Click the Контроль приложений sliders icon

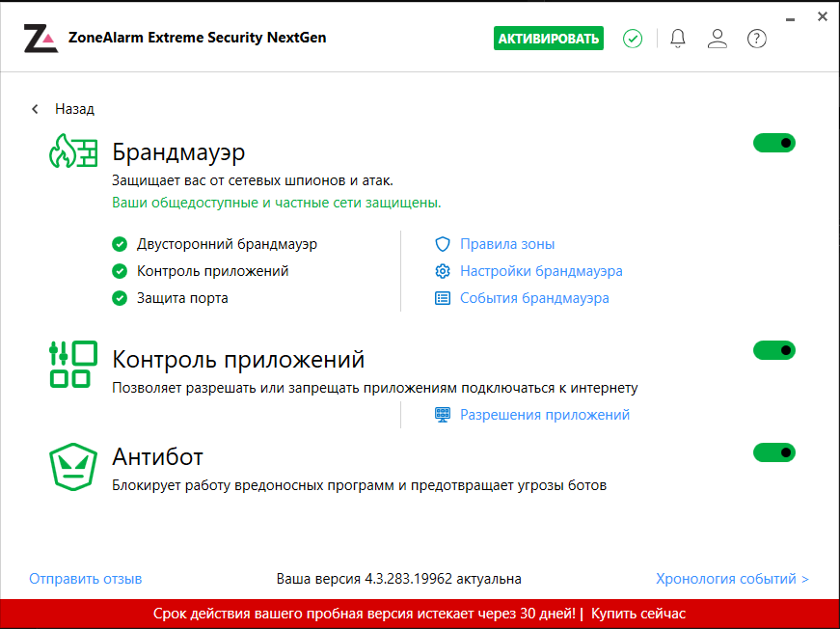coord(73,365)
